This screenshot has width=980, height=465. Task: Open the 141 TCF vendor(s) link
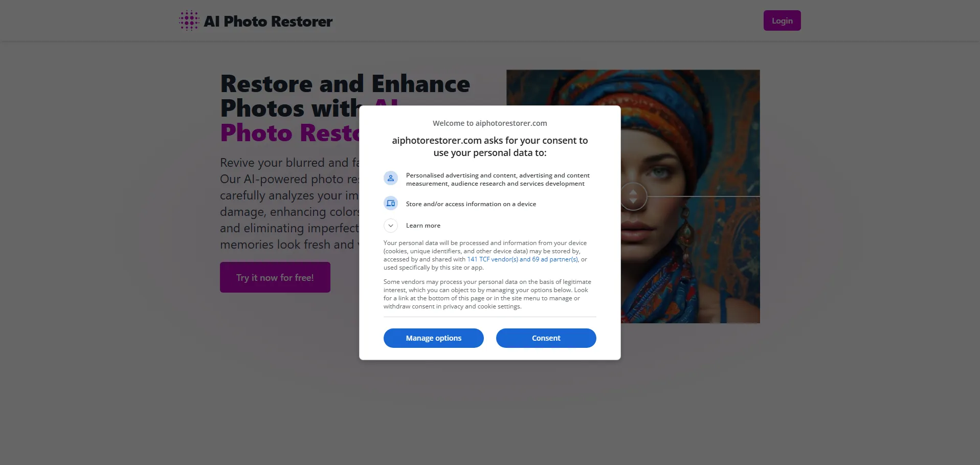point(493,259)
